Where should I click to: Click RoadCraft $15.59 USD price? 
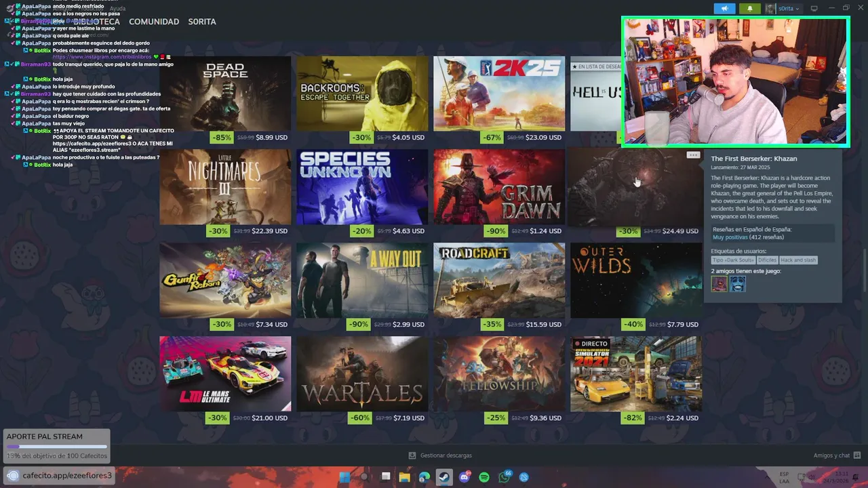pos(544,325)
